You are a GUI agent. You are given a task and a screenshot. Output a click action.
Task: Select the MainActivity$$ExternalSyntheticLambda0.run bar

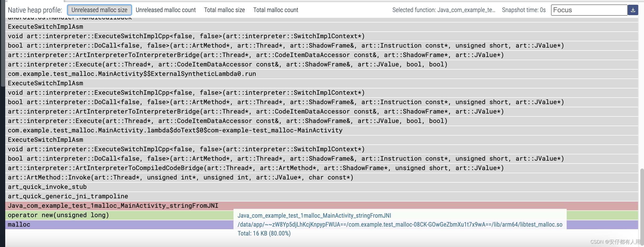tap(321, 74)
